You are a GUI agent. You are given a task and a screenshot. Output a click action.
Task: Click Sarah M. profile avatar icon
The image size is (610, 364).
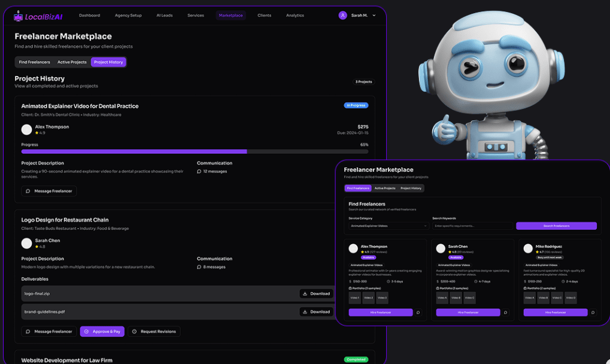(x=342, y=16)
